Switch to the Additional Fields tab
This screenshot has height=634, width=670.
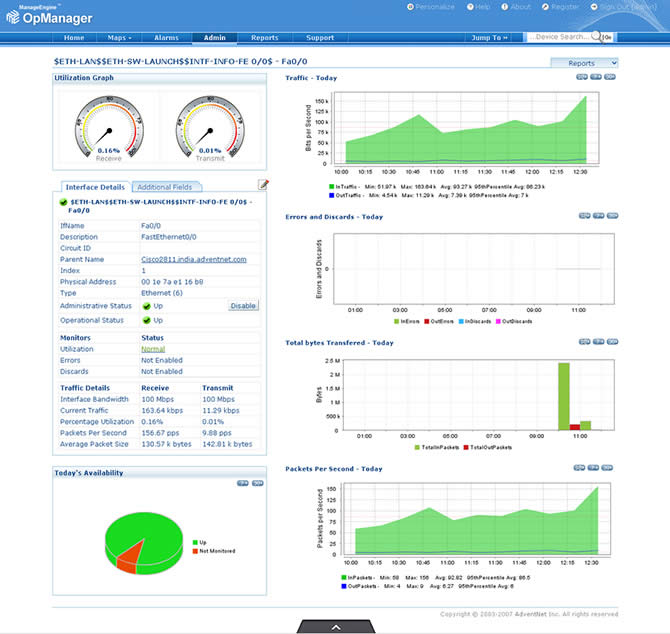point(164,187)
